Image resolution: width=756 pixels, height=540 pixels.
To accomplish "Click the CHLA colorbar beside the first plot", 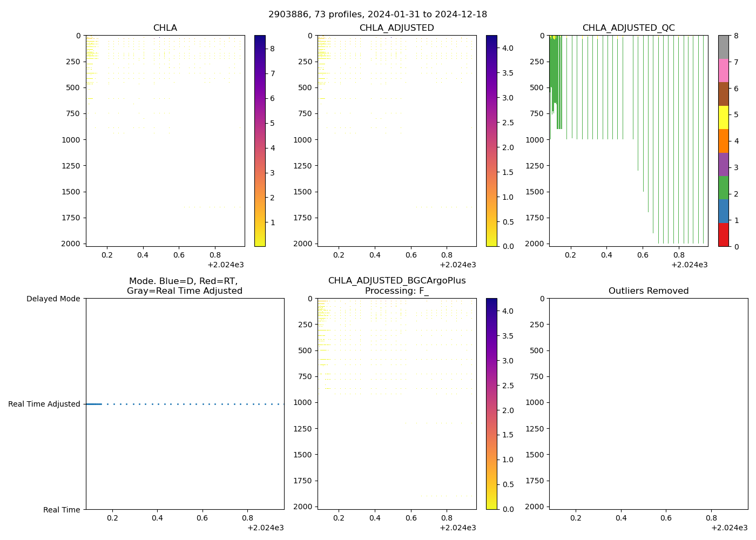I will click(260, 140).
